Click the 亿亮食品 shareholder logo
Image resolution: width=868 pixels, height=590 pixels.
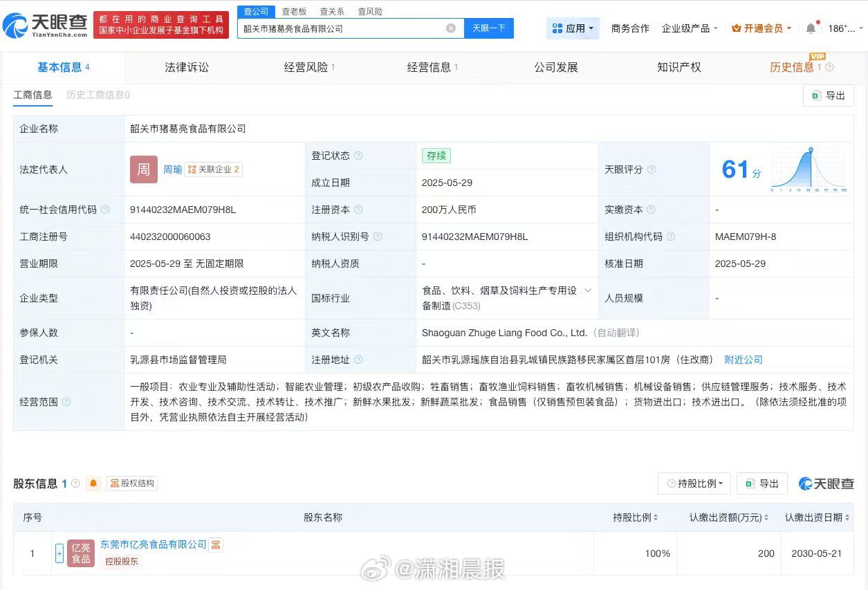coord(80,553)
